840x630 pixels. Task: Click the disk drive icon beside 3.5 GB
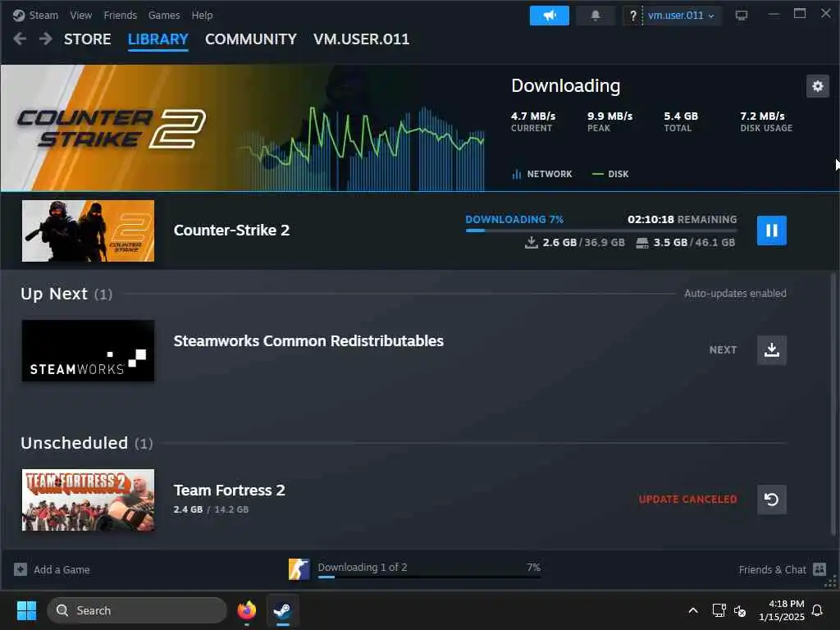pos(641,243)
